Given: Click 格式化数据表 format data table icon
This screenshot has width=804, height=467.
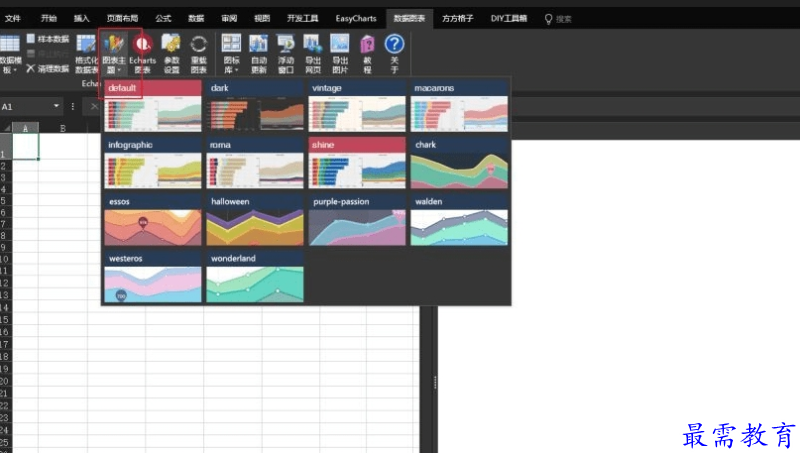Looking at the screenshot, I should 86,54.
